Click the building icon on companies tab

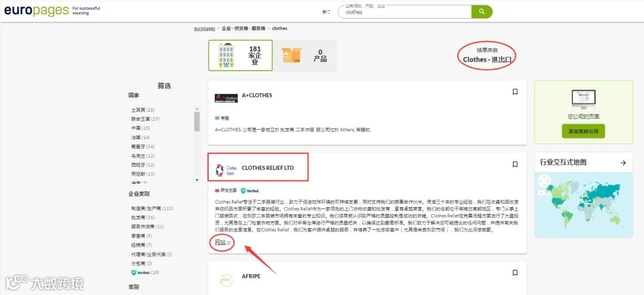click(225, 56)
